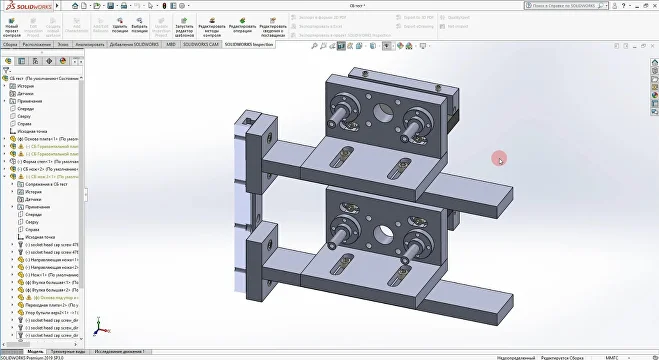The height and width of the screenshot is (360, 659).
Task: Launch Запустить редактор шаблонов
Action: [x=184, y=27]
